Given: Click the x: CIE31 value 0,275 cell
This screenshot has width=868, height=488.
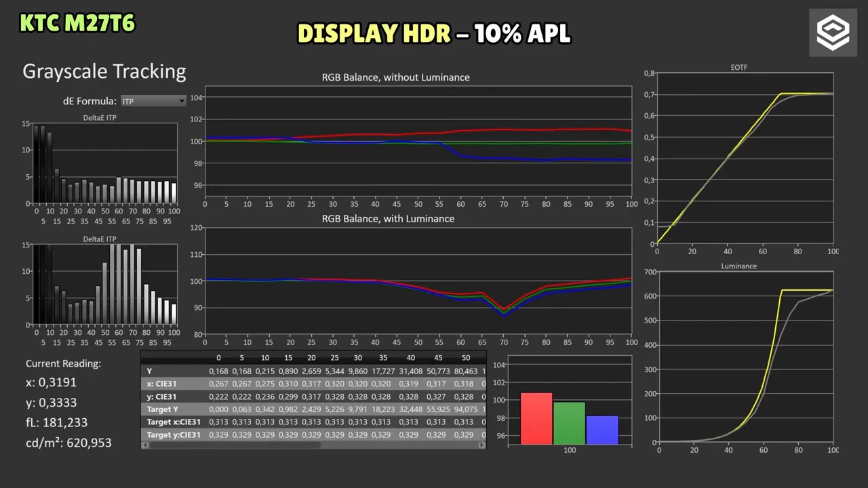Looking at the screenshot, I should click(x=264, y=384).
